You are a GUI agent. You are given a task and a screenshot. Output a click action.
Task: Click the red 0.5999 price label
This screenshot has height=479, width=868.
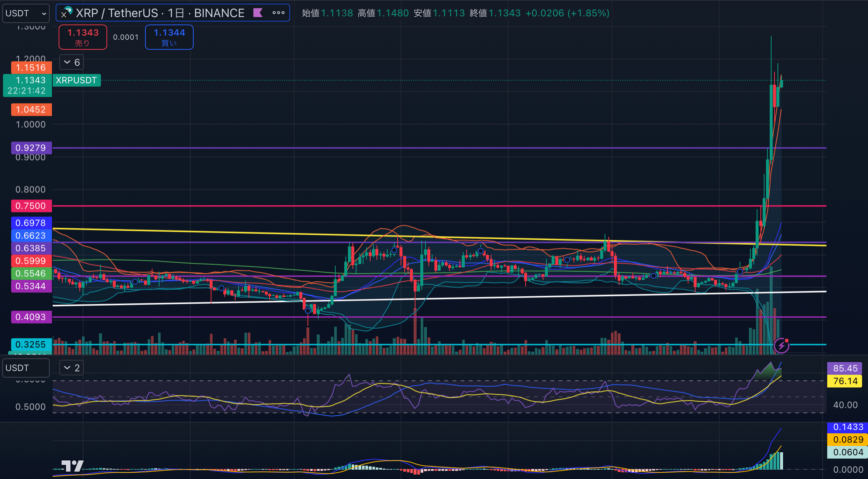[x=31, y=261]
